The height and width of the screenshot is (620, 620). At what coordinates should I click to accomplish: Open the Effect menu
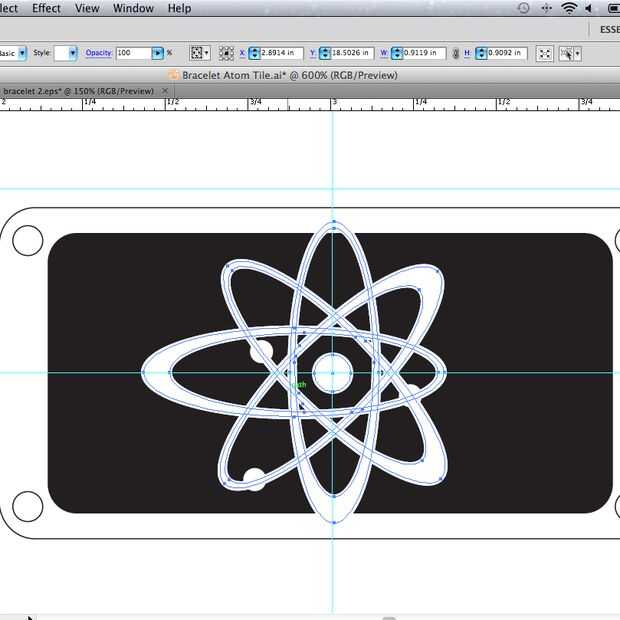pyautogui.click(x=46, y=8)
